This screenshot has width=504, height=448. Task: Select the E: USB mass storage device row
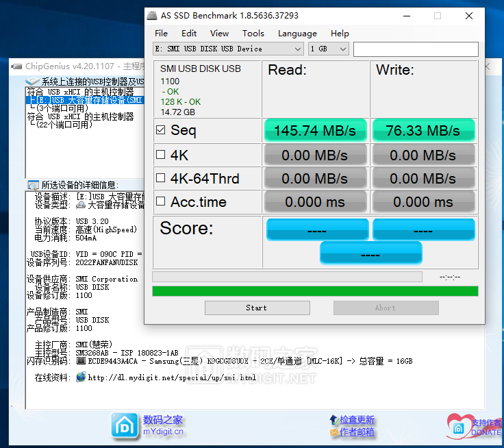[85, 100]
